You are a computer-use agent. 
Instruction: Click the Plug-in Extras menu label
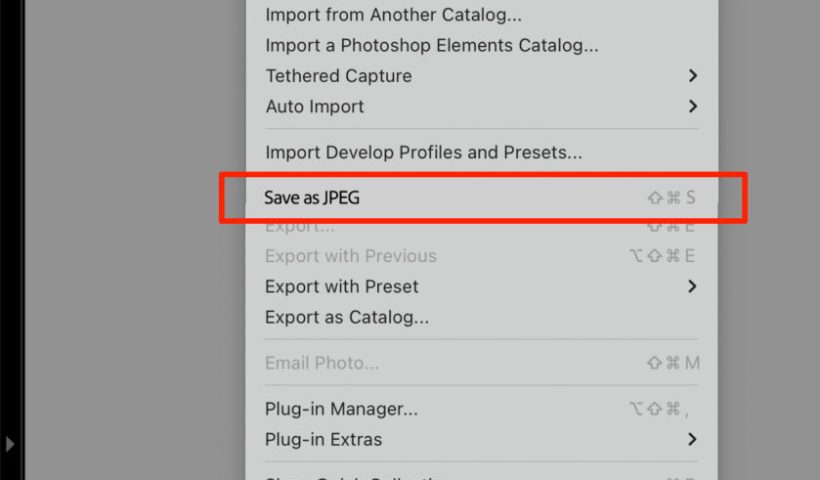[x=323, y=440]
